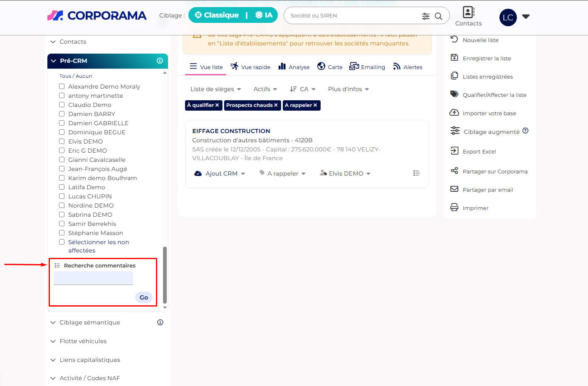Expand the Ciblage sémantique section
588x386 pixels.
pyautogui.click(x=89, y=322)
